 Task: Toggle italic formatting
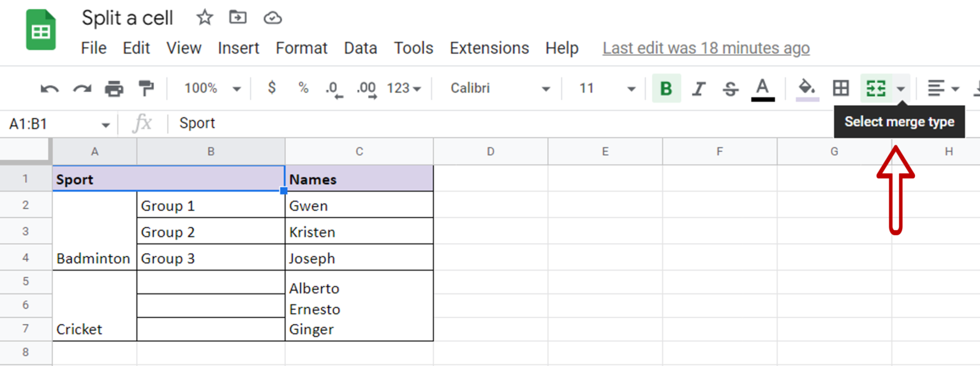(699, 89)
